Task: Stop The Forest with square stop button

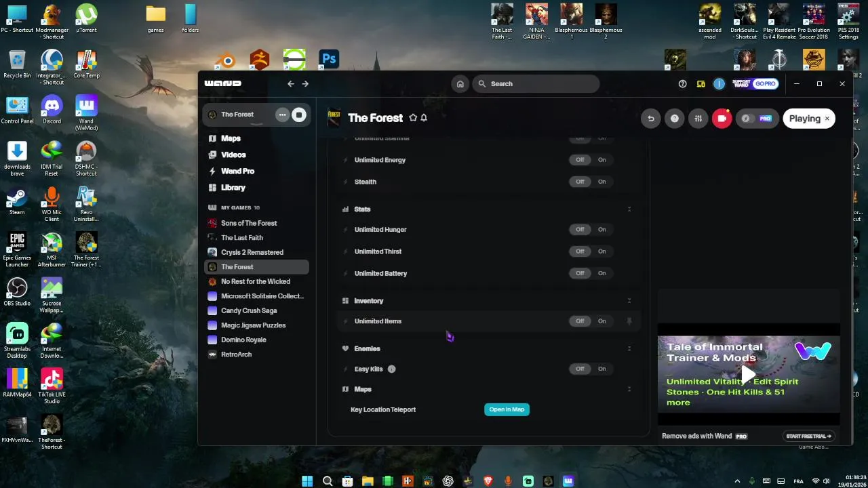Action: click(299, 115)
